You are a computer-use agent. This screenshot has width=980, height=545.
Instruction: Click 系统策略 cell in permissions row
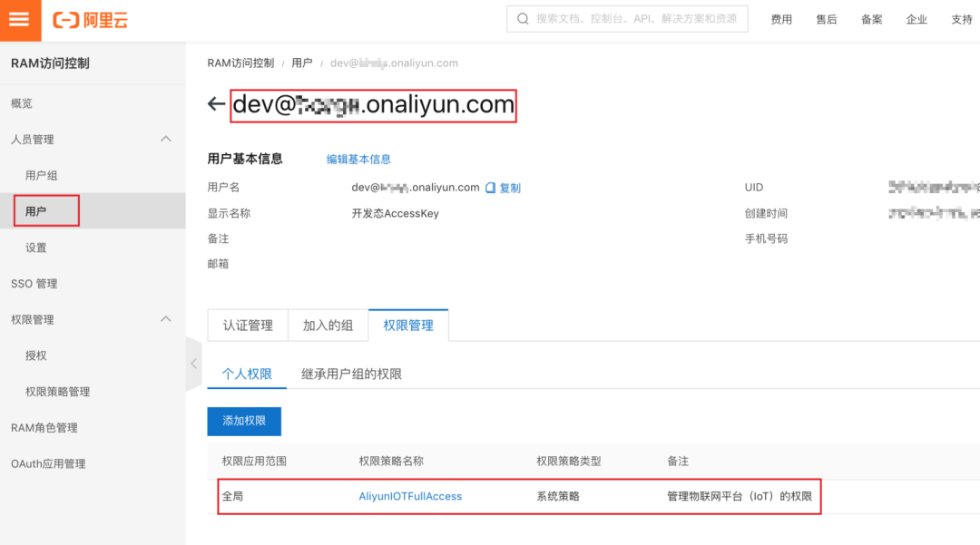click(558, 496)
